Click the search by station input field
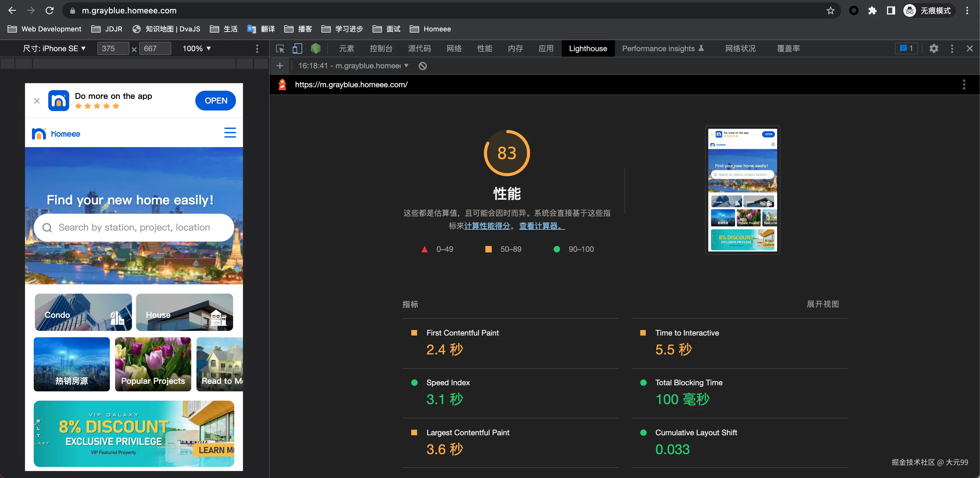The width and height of the screenshot is (980, 478). (x=134, y=228)
